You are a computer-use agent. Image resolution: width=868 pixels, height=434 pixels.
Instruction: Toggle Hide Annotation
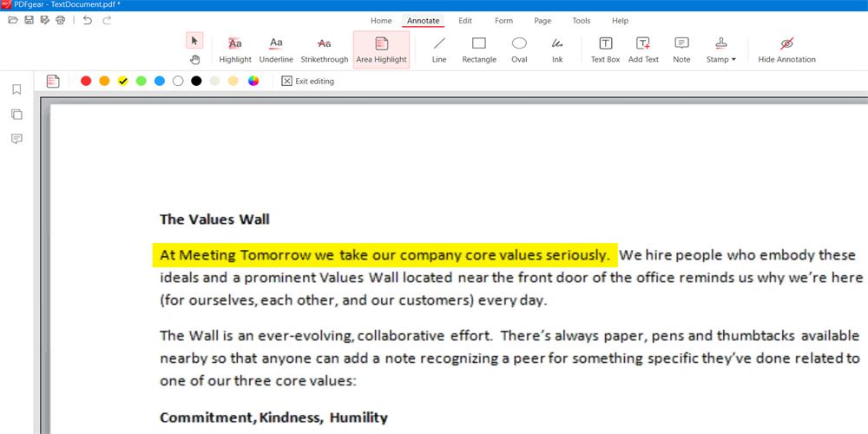[x=786, y=49]
